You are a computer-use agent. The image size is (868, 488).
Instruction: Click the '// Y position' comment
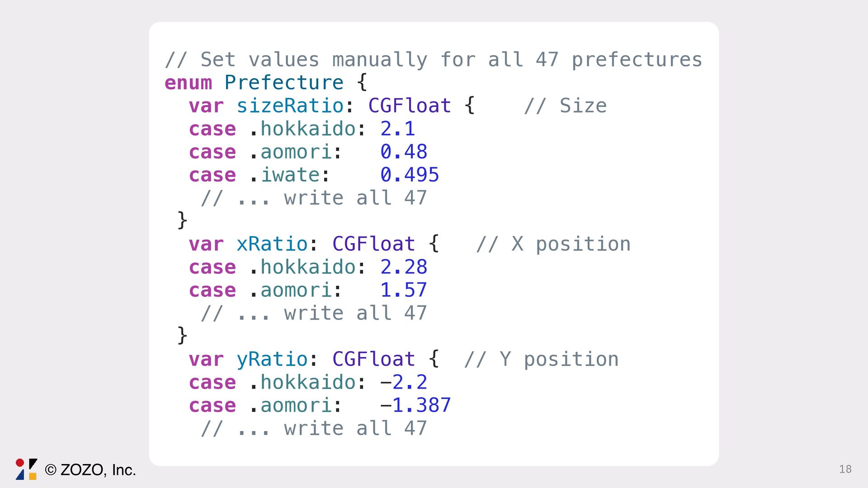coord(541,359)
